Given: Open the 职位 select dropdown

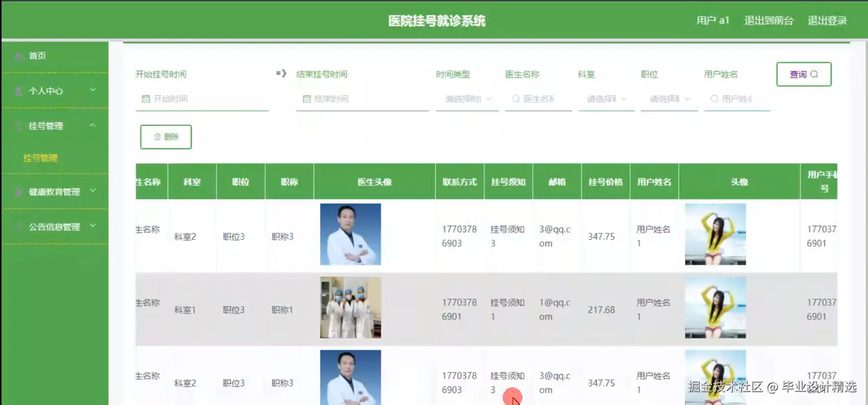Looking at the screenshot, I should point(669,99).
